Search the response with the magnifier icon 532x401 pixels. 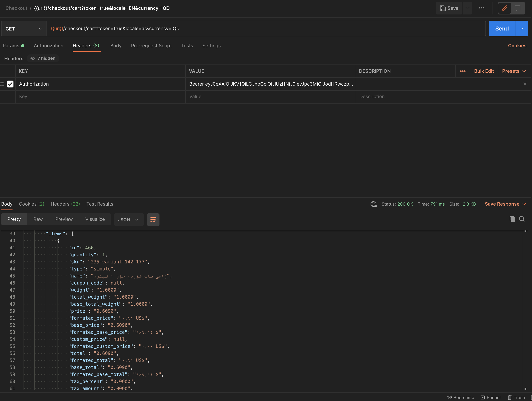522,219
